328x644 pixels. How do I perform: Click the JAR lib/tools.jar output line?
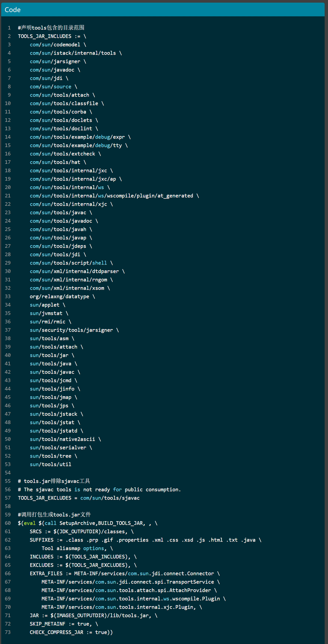[x=94, y=616]
